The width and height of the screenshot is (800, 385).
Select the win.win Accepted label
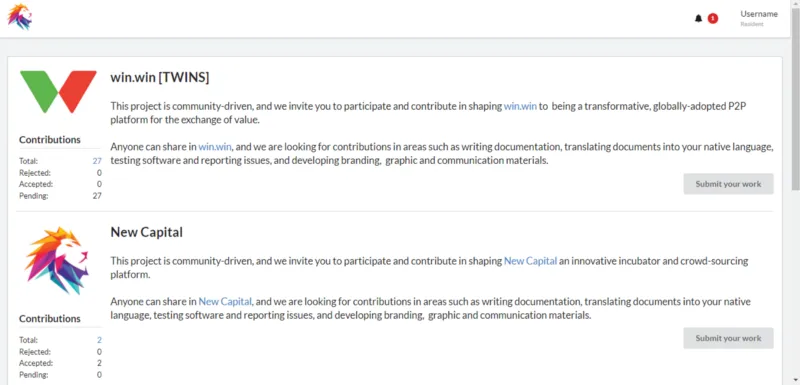(36, 184)
